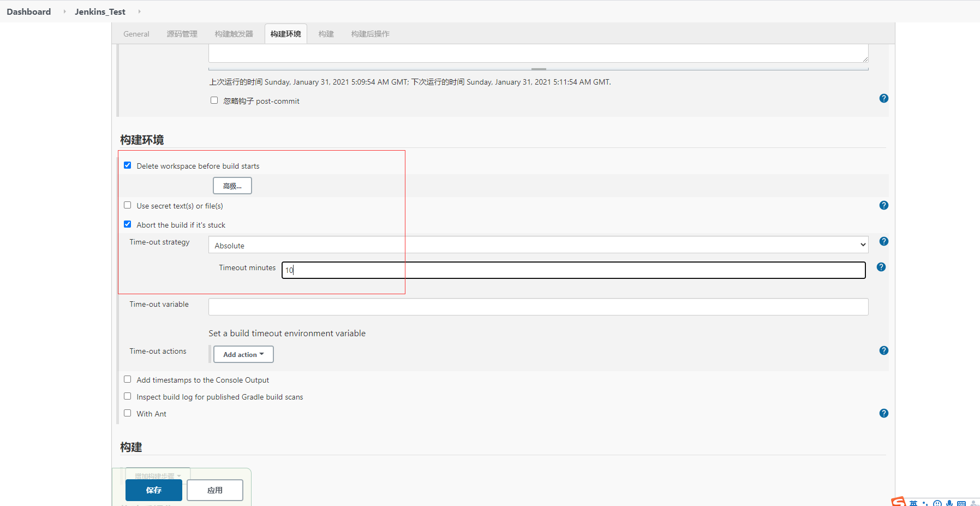This screenshot has height=506, width=980.
Task: Expand breadcrumb arrow after Jenkins_Test
Action: click(139, 11)
